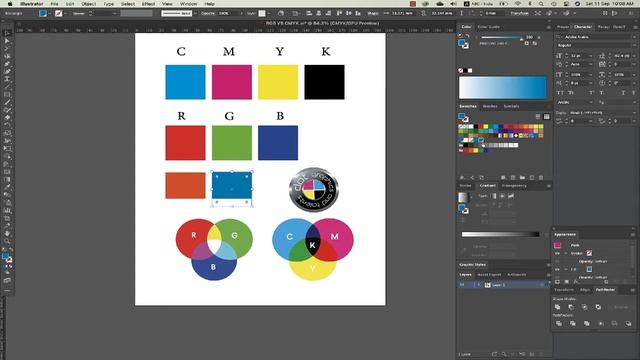Open the Object menu

point(89,4)
